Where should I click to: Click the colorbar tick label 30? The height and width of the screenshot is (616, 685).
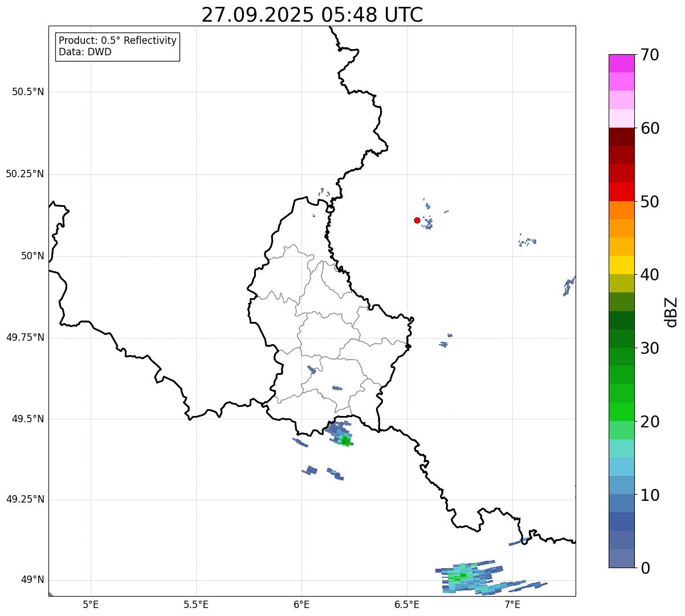[650, 349]
